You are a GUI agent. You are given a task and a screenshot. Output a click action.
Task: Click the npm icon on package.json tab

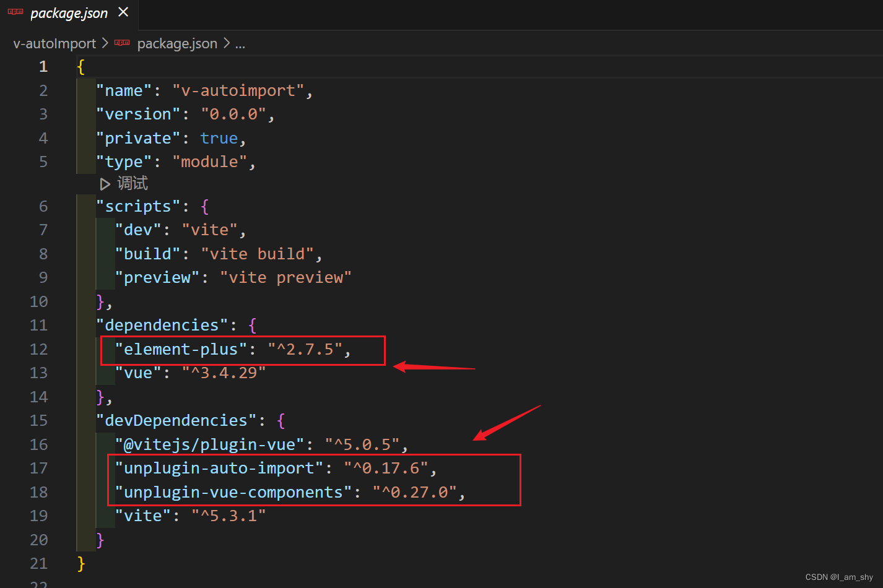click(15, 12)
